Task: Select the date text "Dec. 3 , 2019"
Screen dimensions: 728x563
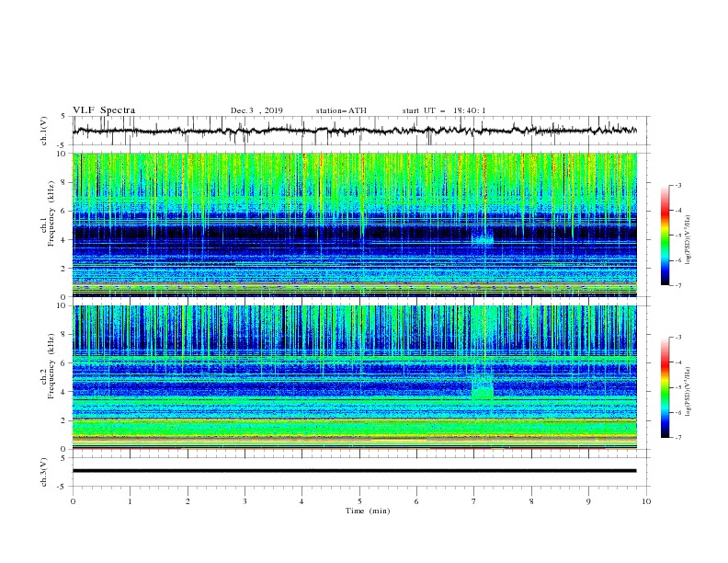Action: (256, 110)
